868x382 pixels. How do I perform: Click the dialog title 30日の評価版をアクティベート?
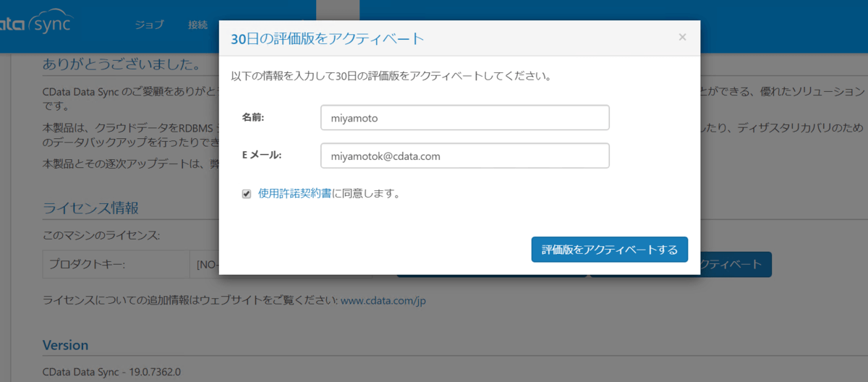[327, 38]
